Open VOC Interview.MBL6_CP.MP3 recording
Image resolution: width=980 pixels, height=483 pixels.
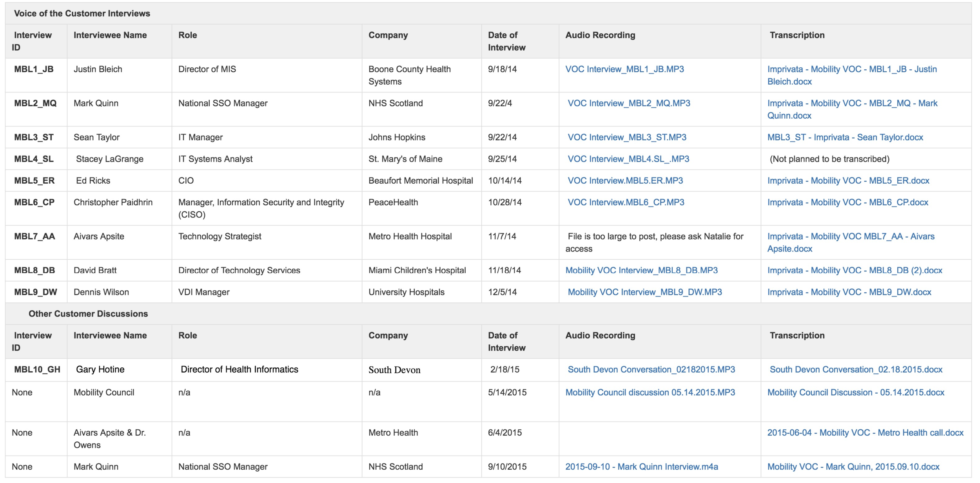click(626, 203)
